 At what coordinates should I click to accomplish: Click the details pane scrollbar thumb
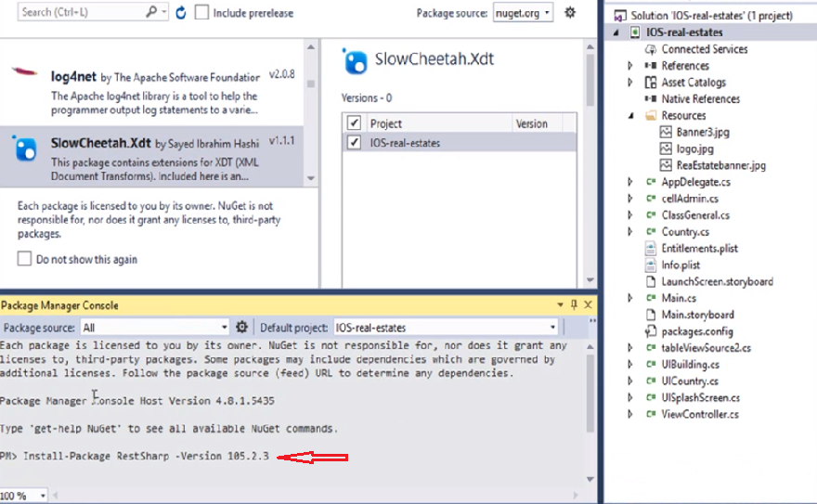pos(590,79)
